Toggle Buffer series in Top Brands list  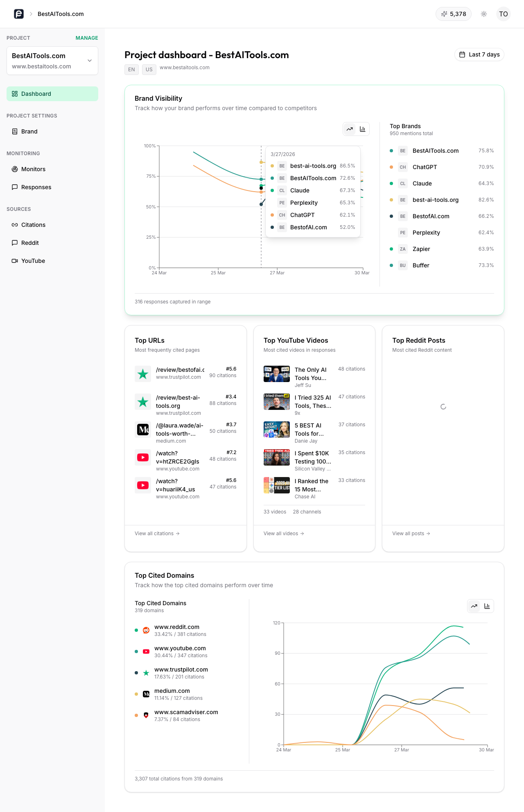point(442,265)
